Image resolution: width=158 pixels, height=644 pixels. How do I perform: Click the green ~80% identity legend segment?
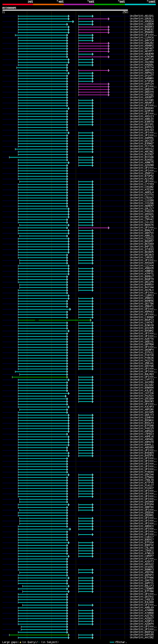click(x=110, y=4)
